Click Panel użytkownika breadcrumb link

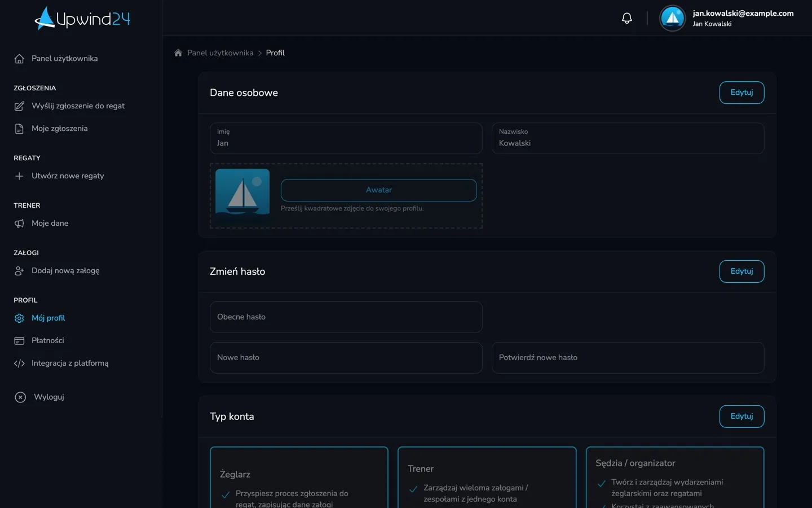220,52
